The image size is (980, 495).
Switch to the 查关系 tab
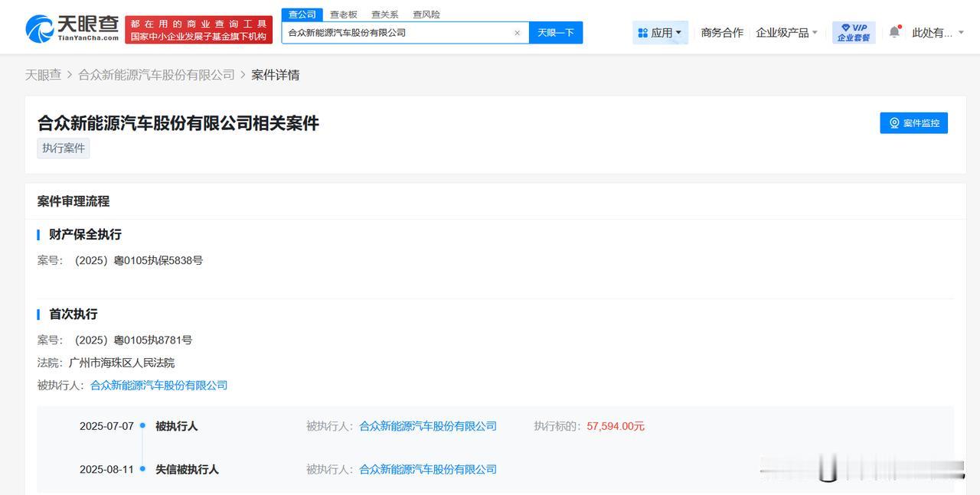[x=385, y=15]
